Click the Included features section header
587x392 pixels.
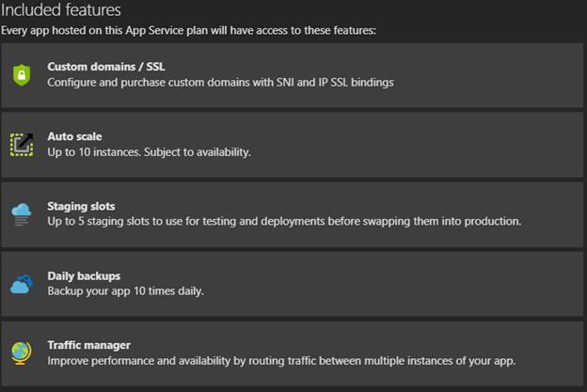(x=61, y=11)
